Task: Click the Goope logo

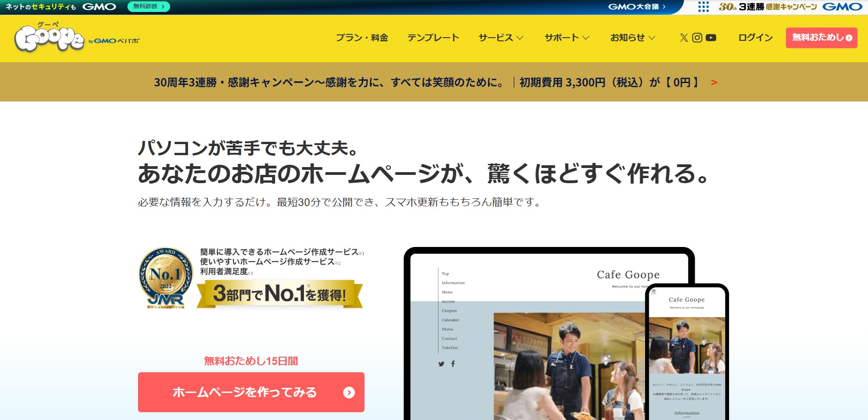Action: tap(50, 38)
